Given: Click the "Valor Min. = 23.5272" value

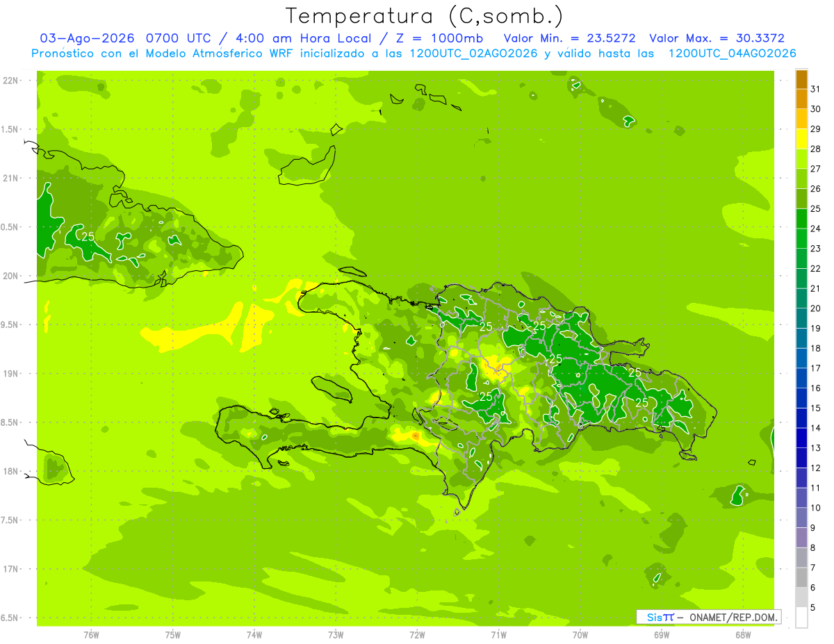Looking at the screenshot, I should (x=569, y=38).
